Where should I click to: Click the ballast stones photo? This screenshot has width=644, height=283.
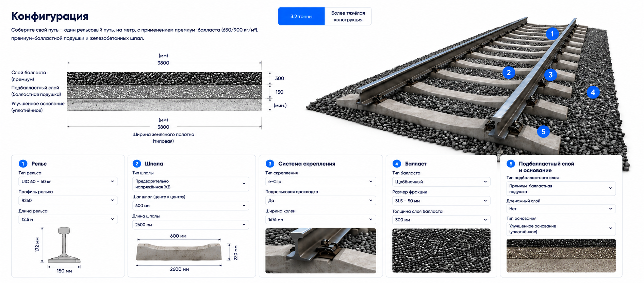tap(441, 250)
